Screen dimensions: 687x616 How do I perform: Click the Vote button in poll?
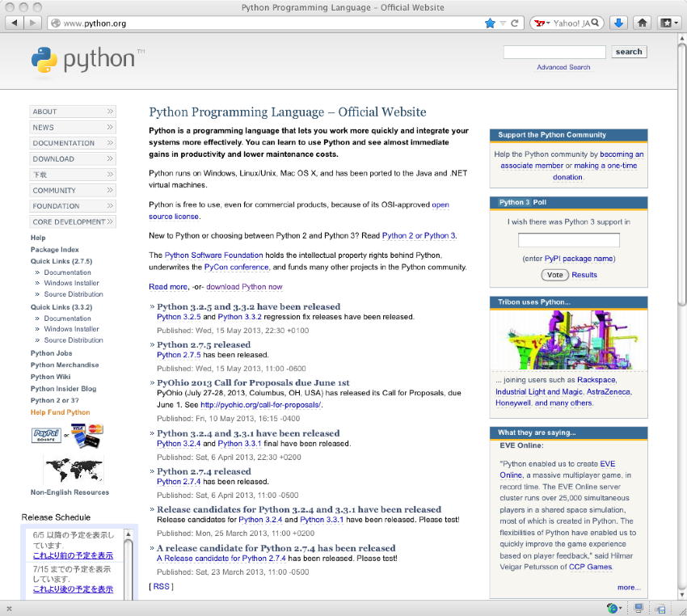[554, 275]
